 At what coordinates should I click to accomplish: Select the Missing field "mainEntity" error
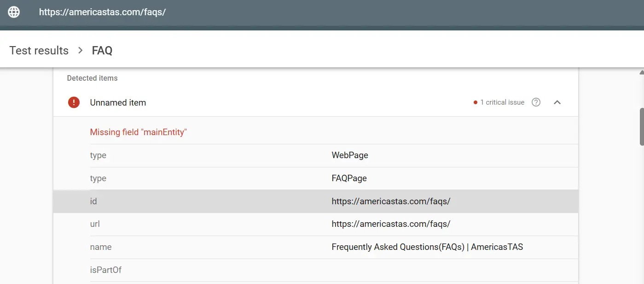pos(138,132)
